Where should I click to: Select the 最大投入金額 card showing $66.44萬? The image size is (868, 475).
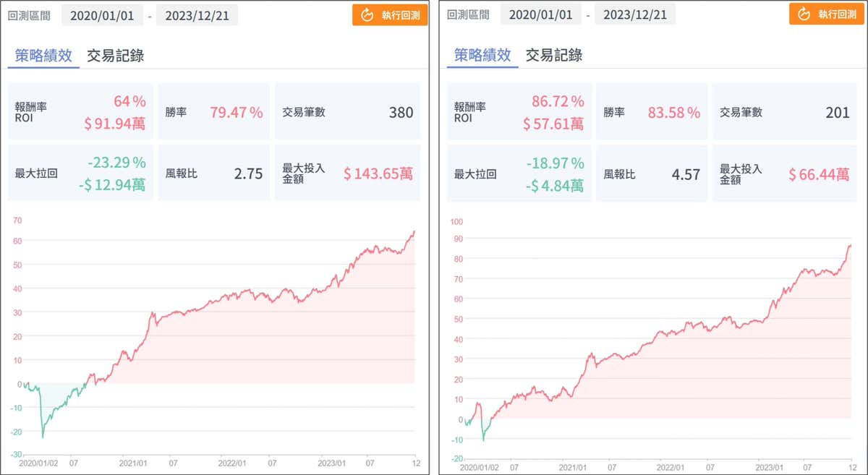point(784,174)
